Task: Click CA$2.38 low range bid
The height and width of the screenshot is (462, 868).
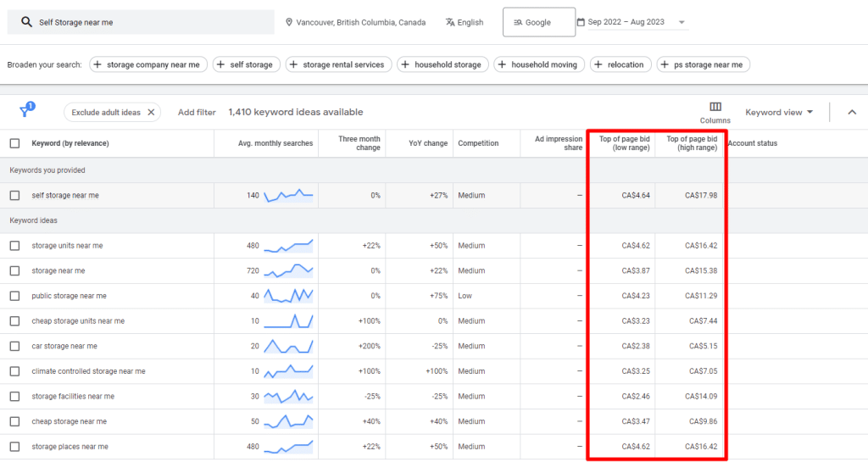Action: coord(636,346)
